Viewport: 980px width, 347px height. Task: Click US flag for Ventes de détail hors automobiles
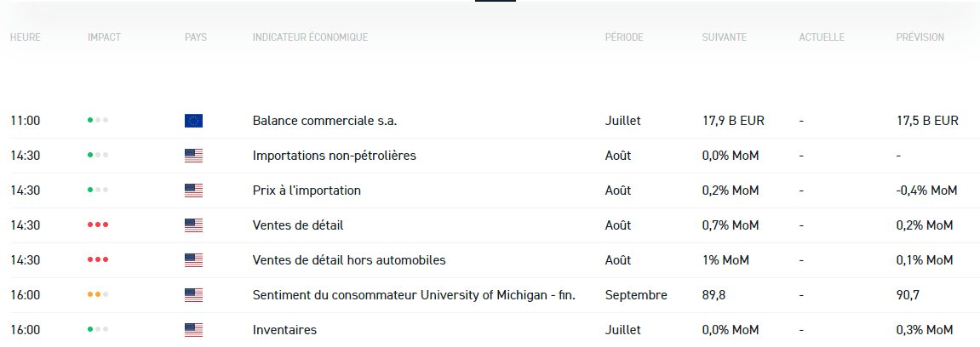(193, 260)
